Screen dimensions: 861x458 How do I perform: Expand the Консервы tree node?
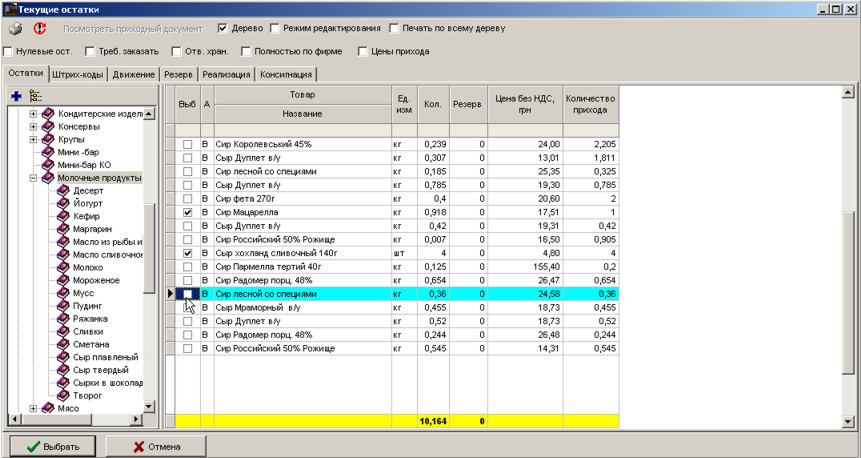point(33,127)
